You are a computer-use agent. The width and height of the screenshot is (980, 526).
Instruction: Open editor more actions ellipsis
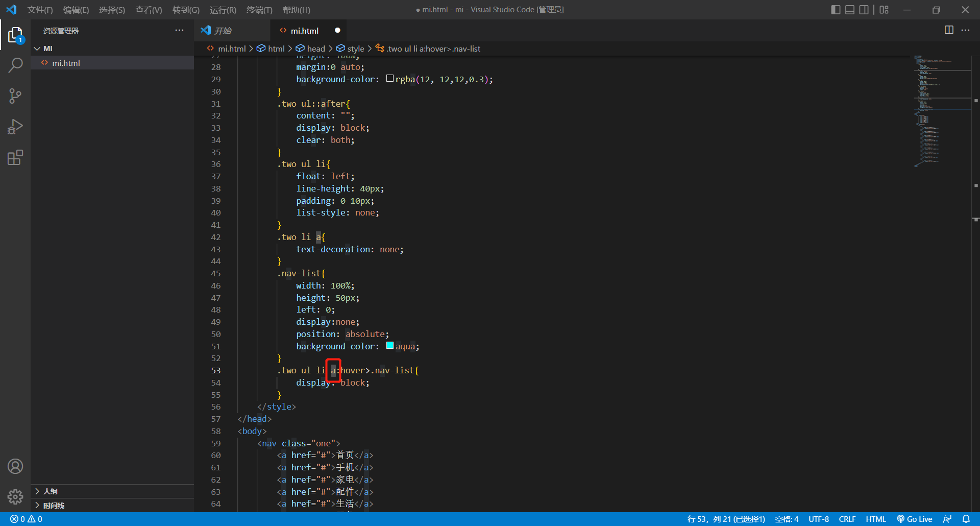(x=965, y=30)
